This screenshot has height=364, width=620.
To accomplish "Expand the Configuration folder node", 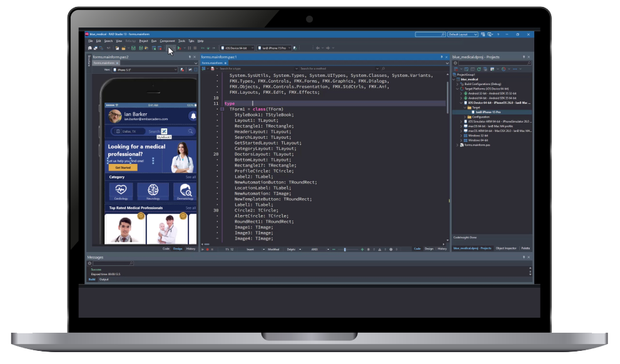I will pos(465,117).
